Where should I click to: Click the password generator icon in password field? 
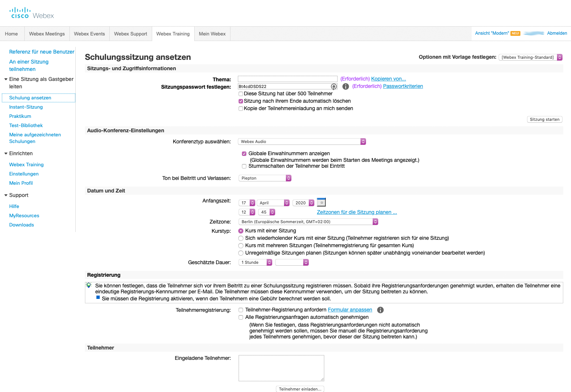[x=334, y=86]
